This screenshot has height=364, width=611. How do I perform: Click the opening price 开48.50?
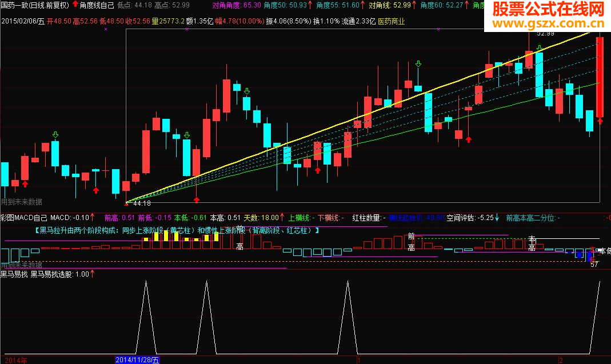pos(59,21)
